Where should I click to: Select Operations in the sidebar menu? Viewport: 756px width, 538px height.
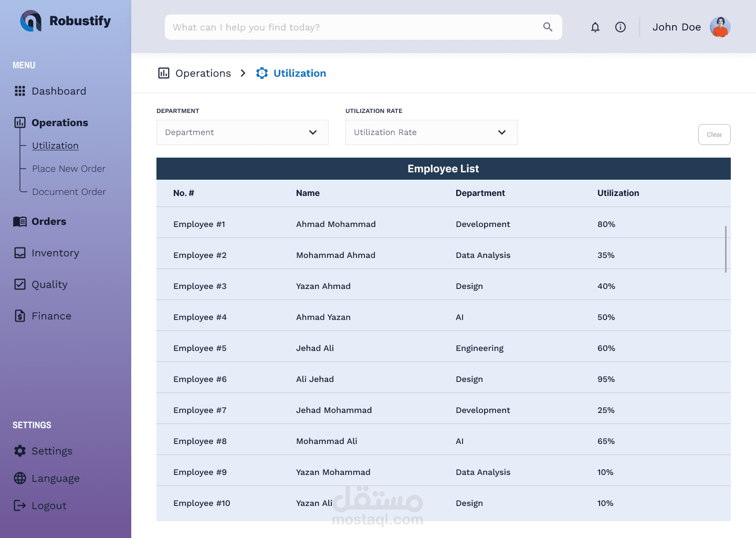60,122
